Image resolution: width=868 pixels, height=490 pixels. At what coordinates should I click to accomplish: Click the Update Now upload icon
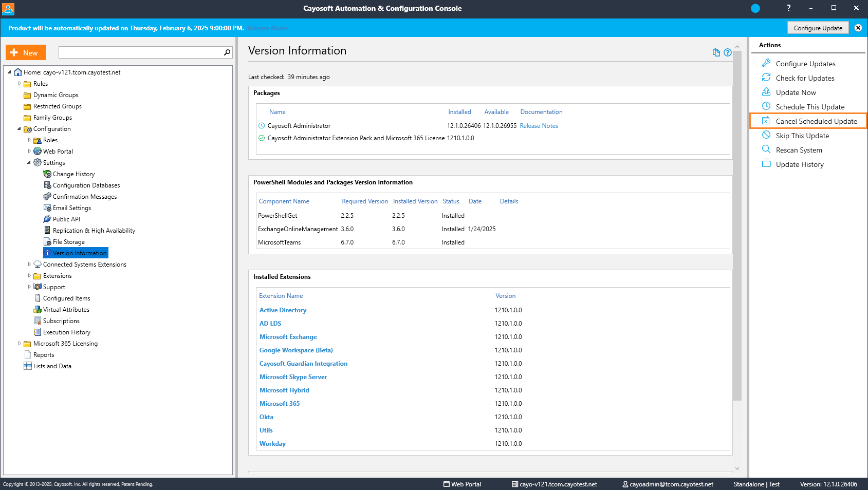point(766,91)
